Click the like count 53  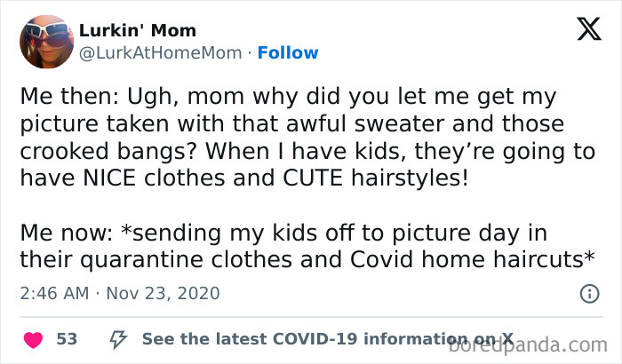click(x=66, y=338)
